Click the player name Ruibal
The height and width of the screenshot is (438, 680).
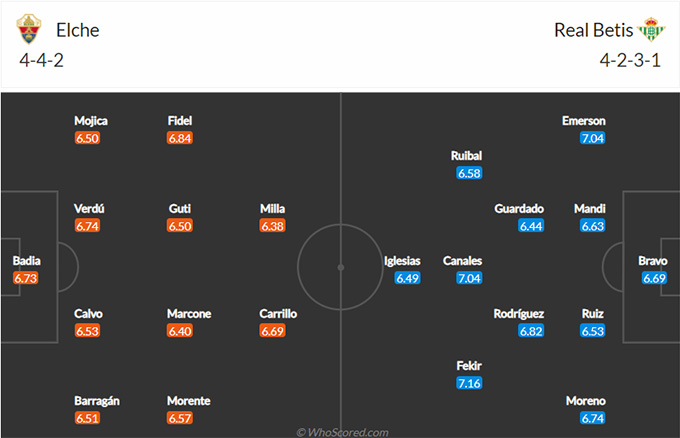coord(466,156)
